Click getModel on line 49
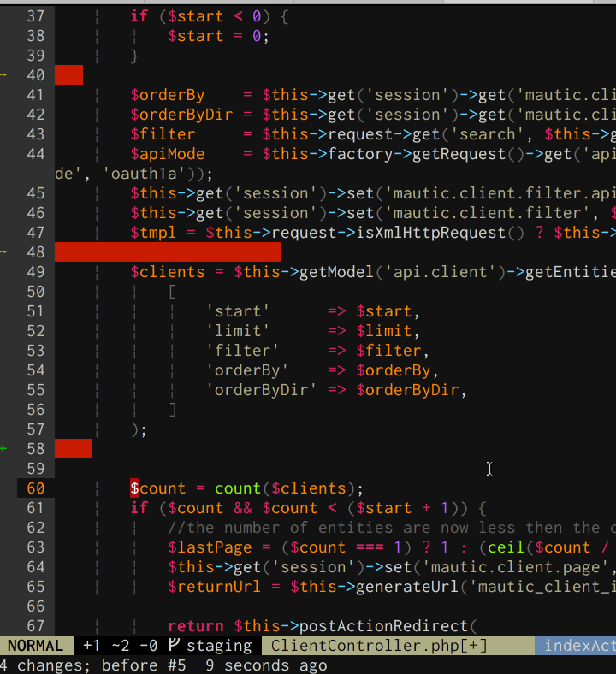616x674 pixels. (x=336, y=272)
